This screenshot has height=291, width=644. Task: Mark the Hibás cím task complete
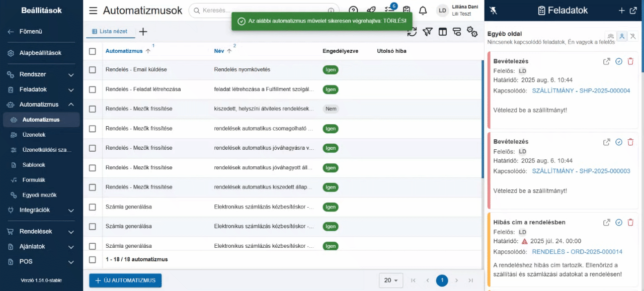618,222
